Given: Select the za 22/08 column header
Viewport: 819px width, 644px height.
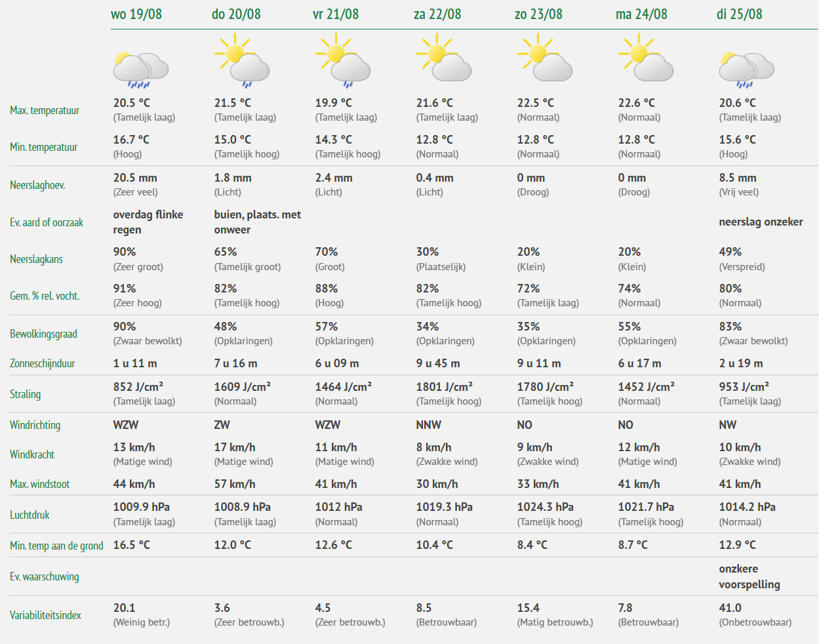Looking at the screenshot, I should coord(437,14).
